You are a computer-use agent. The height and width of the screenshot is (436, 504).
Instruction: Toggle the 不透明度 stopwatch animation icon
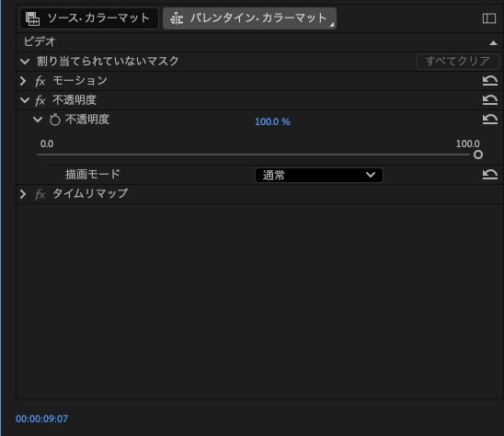pos(55,120)
